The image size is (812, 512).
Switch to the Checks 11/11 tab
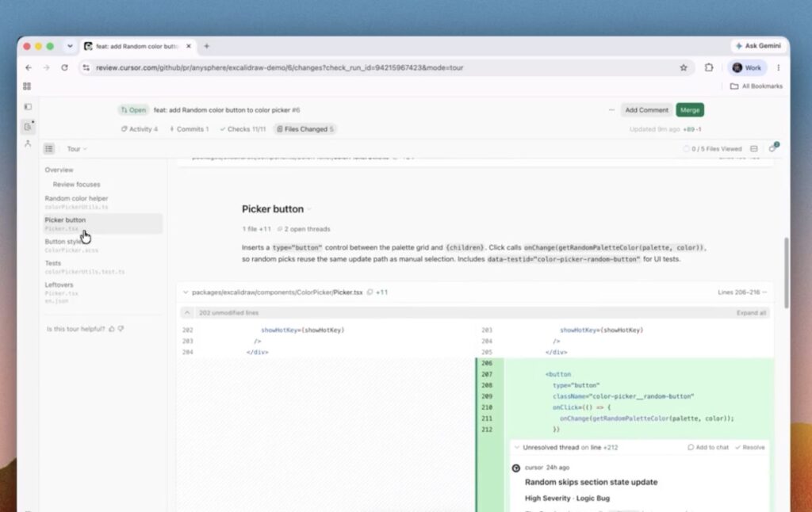click(243, 129)
